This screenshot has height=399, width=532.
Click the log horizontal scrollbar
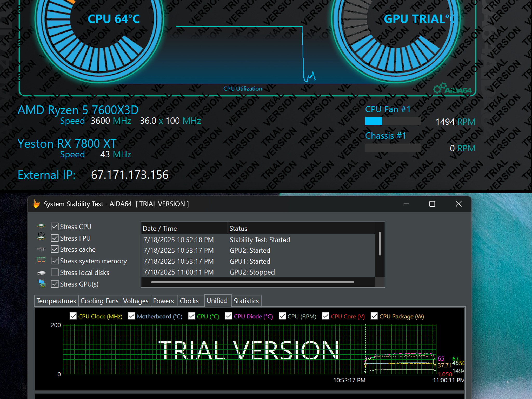point(252,282)
